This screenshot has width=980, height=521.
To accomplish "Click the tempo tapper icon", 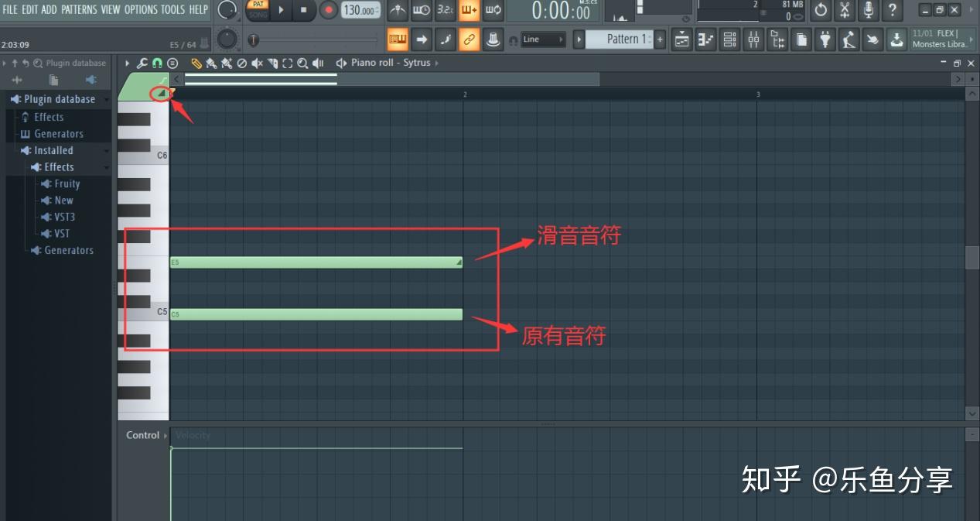I will click(x=849, y=39).
